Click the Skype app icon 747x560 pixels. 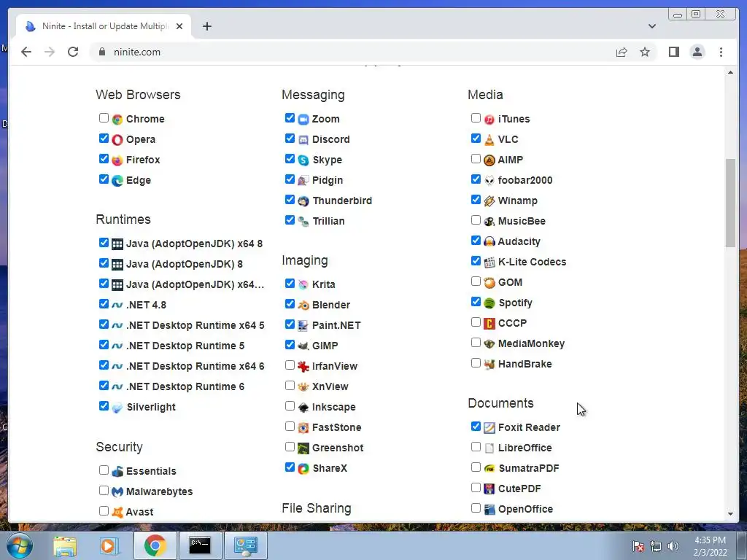[x=303, y=160]
